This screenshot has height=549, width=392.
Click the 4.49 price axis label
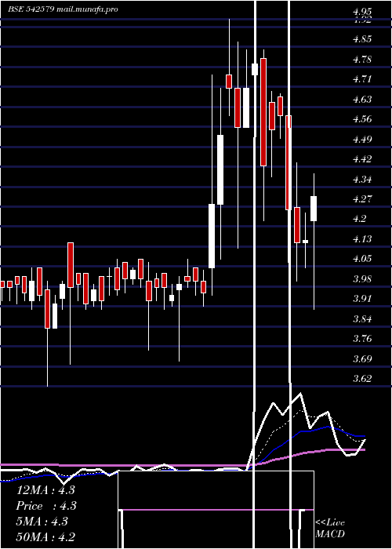[362, 140]
